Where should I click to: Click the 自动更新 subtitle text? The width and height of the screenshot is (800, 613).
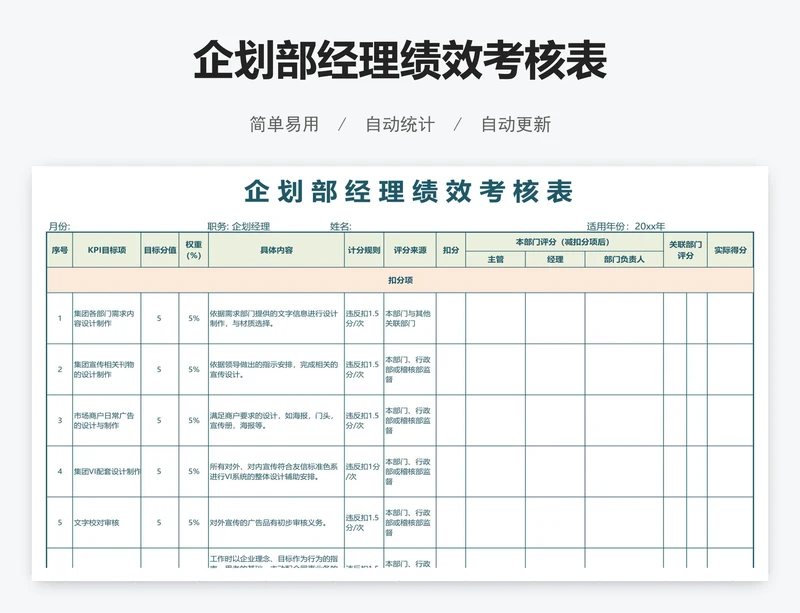(516, 124)
